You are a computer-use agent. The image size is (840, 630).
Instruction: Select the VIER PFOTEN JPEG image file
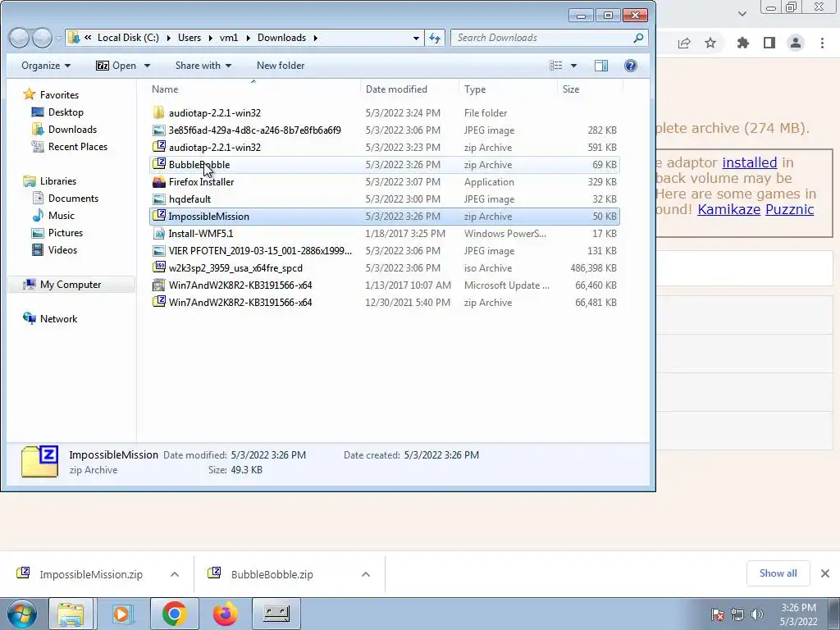(384, 251)
